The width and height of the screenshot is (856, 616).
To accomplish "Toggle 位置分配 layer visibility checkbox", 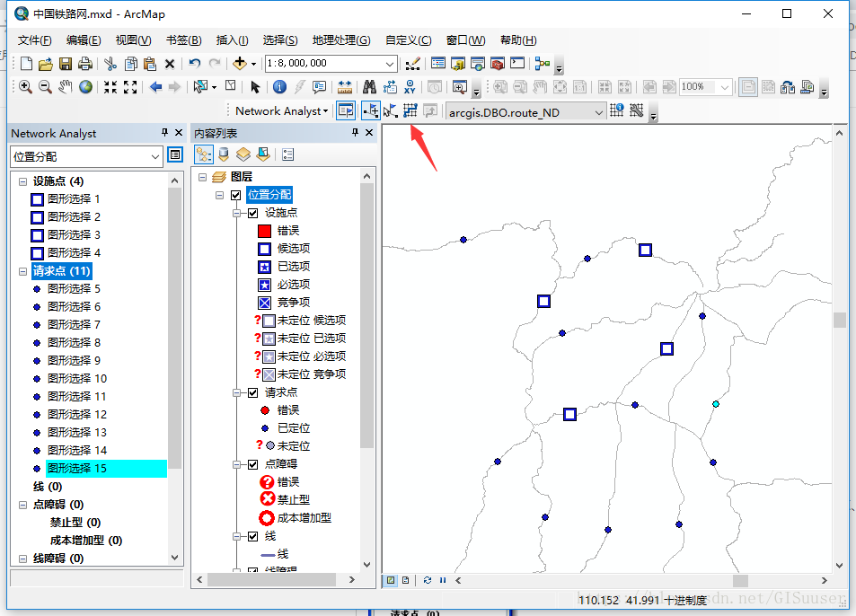I will pyautogui.click(x=236, y=195).
